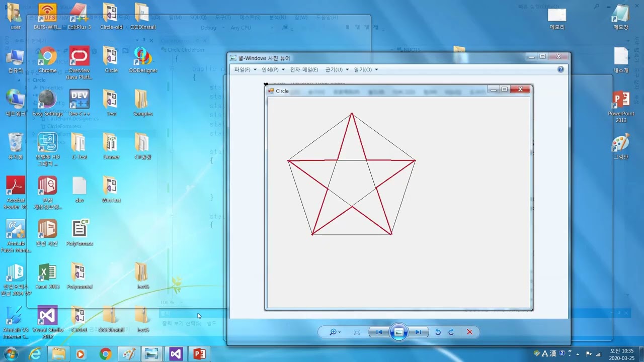Open Windows Media Player from taskbar
The image size is (644, 362).
80,354
